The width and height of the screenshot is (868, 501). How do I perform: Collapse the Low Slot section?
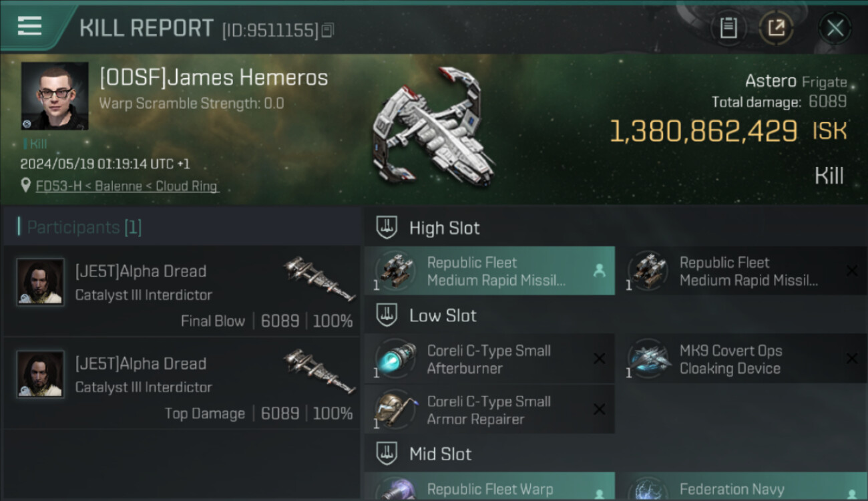pos(387,315)
